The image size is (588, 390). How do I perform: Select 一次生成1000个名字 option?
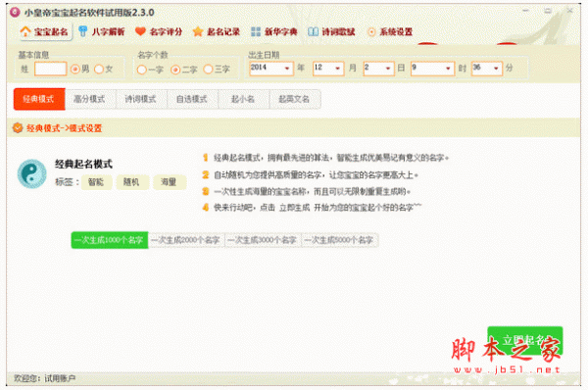[x=110, y=240]
